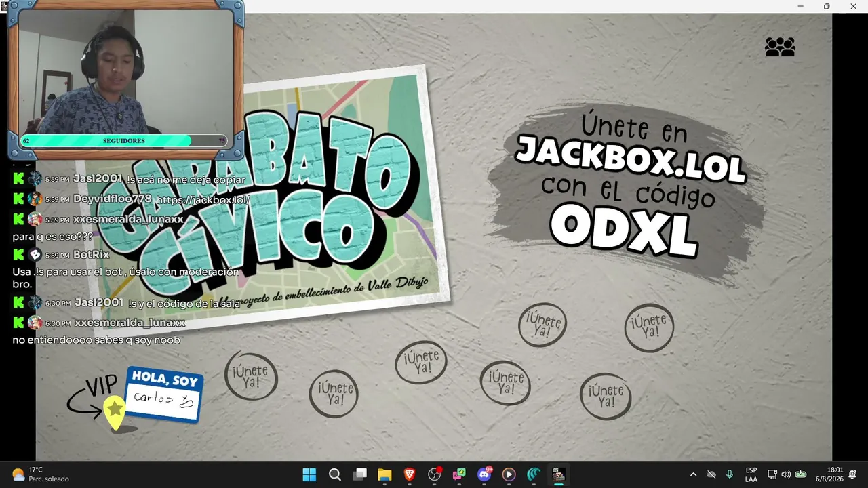Open the volume speaker tray icon
The image size is (868, 488).
click(x=786, y=474)
